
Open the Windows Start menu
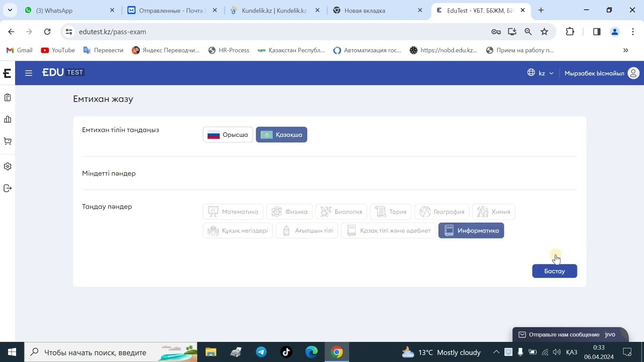(x=12, y=352)
